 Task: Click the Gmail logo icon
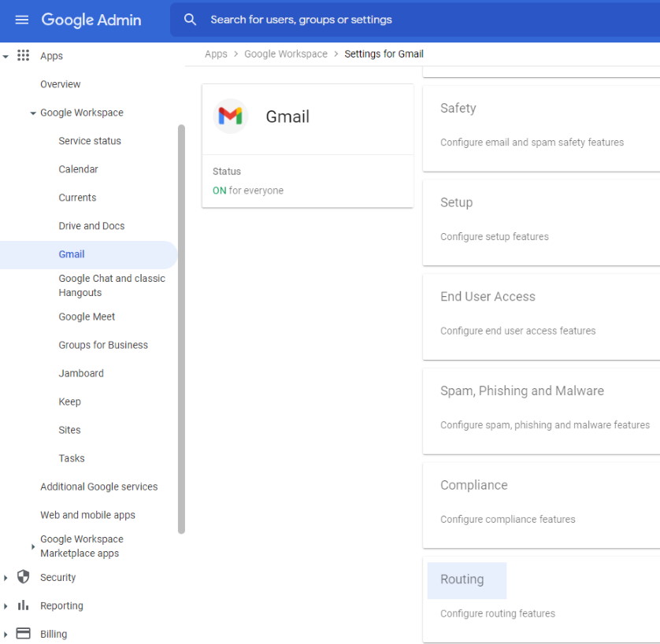(230, 116)
